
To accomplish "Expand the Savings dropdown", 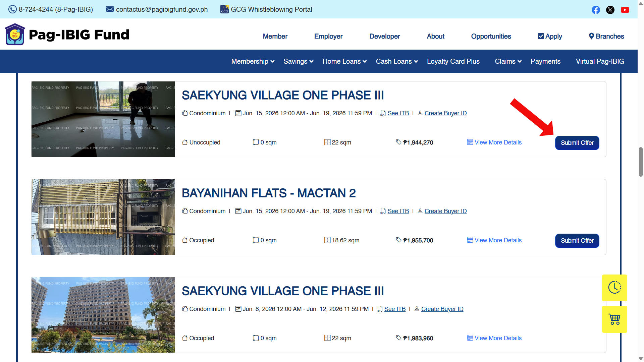I will [299, 61].
